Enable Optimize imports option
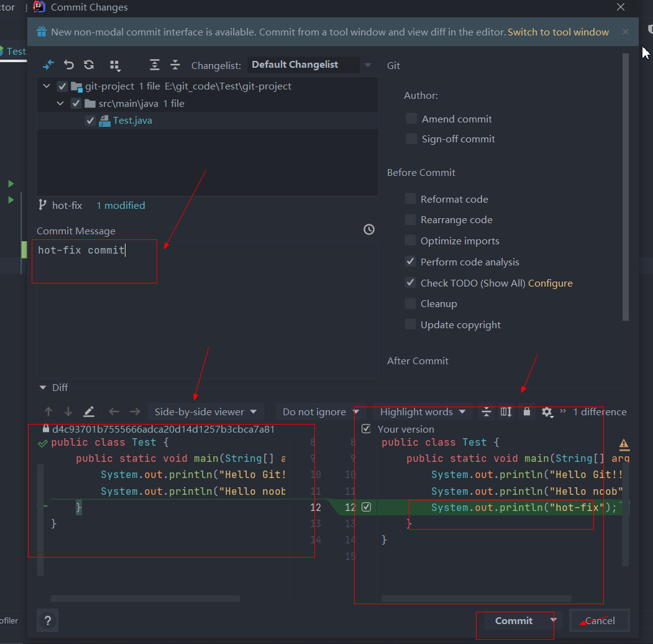The image size is (653, 644). [x=410, y=241]
